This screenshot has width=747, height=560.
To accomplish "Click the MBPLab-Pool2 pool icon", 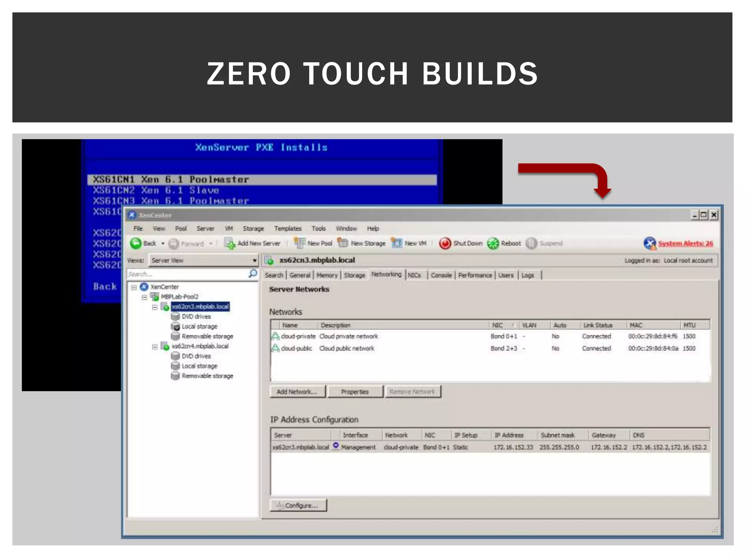I will click(155, 297).
